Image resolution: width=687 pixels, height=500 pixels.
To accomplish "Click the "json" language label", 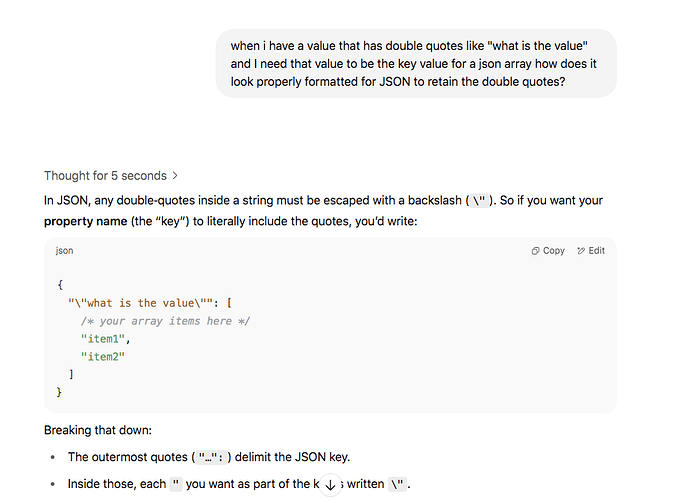I will pyautogui.click(x=64, y=251).
